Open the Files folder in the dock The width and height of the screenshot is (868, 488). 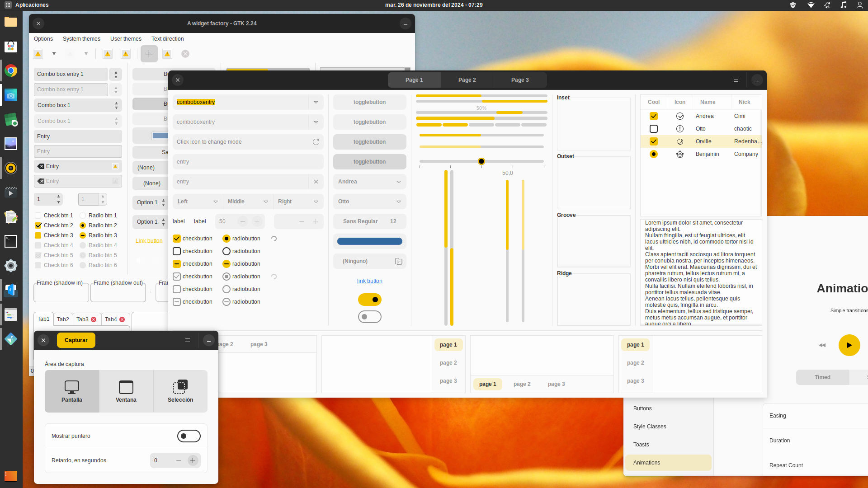[x=11, y=22]
